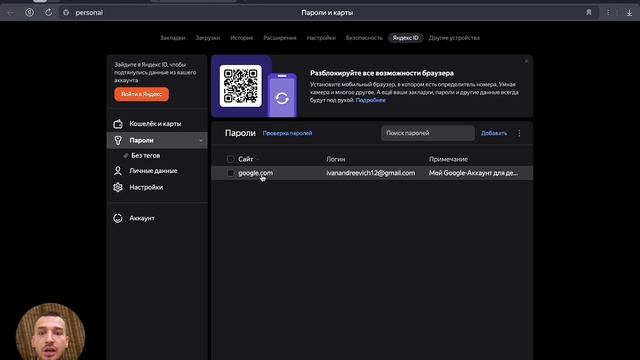Viewport: 640px width, 360px height.
Task: Open the Проверка паролей link
Action: 287,133
